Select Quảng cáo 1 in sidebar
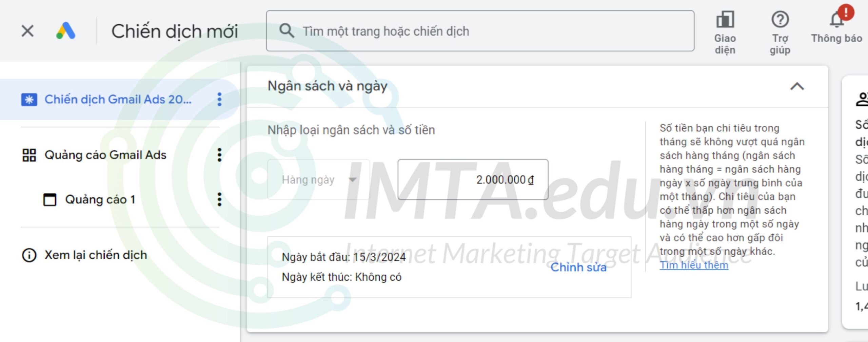The height and width of the screenshot is (342, 868). pos(100,199)
